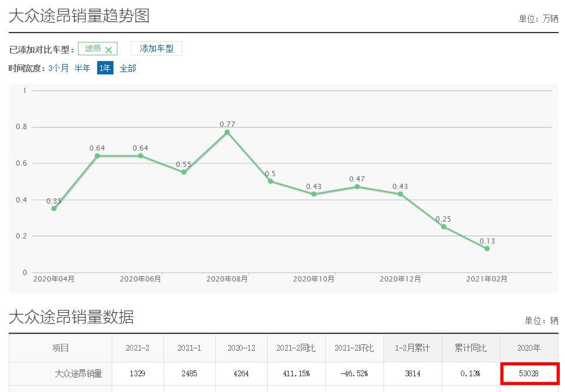This screenshot has width=565, height=392.
Task: Click the 大众途昂销量 row label
Action: [79, 373]
